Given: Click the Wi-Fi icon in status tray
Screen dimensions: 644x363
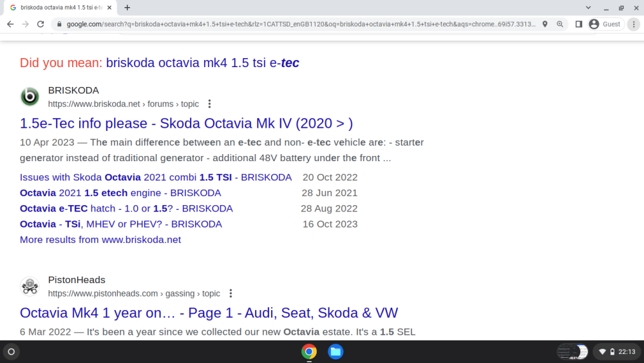Looking at the screenshot, I should coord(603,351).
